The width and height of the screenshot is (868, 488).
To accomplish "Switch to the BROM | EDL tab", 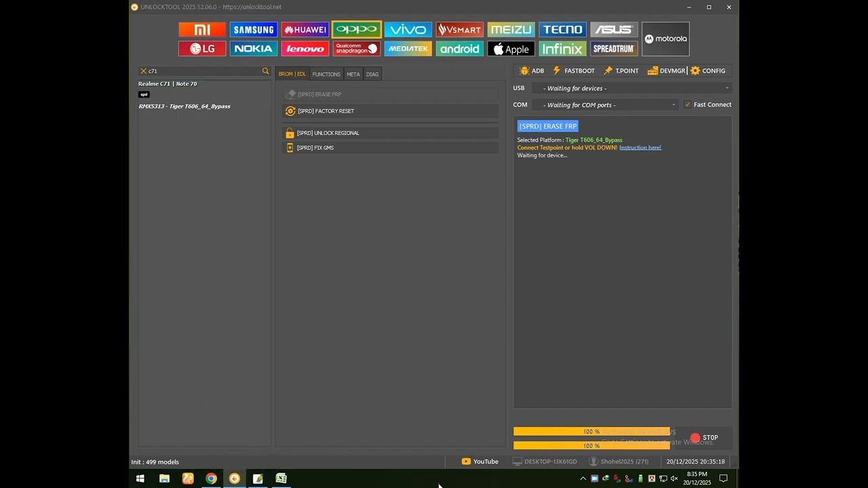I will tap(292, 74).
